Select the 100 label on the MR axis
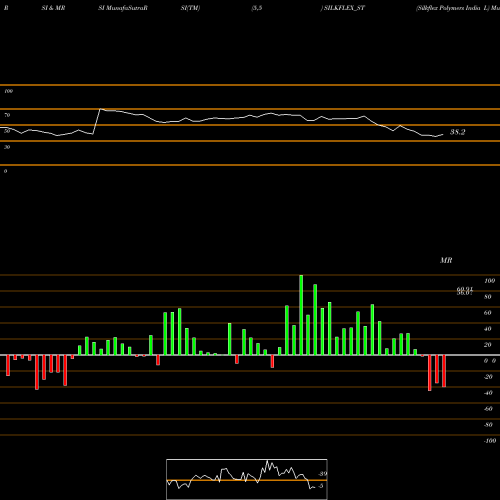Screen dimensions: 500x500 click(x=490, y=281)
